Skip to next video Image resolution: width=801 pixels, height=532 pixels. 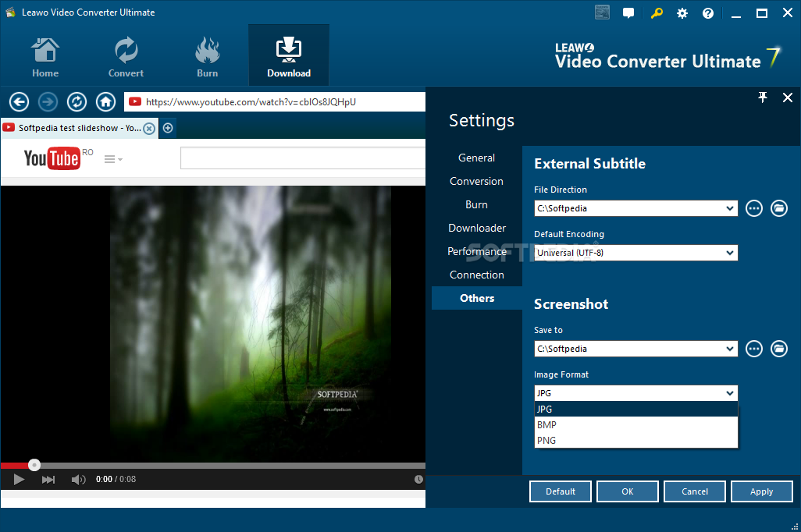coord(48,479)
